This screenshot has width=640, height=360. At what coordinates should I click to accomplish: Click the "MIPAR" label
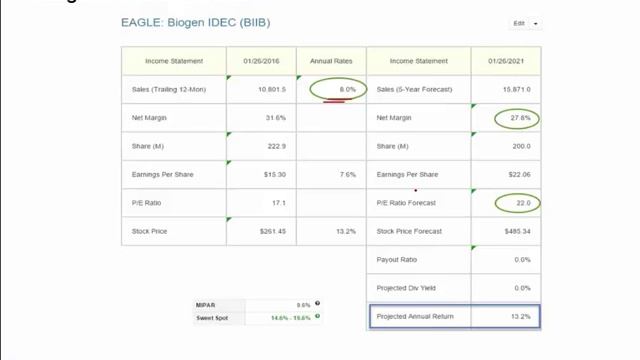click(x=205, y=305)
